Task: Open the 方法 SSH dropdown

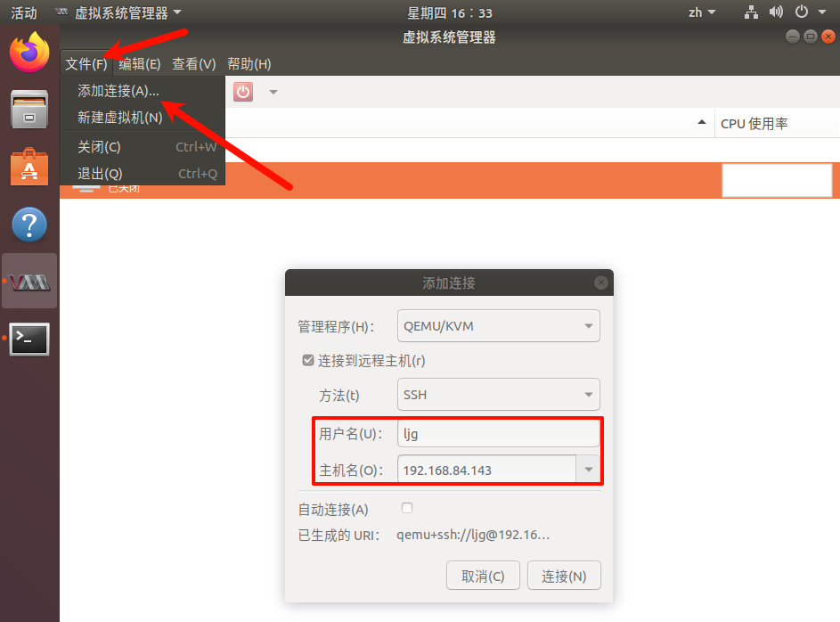Action: pyautogui.click(x=498, y=394)
